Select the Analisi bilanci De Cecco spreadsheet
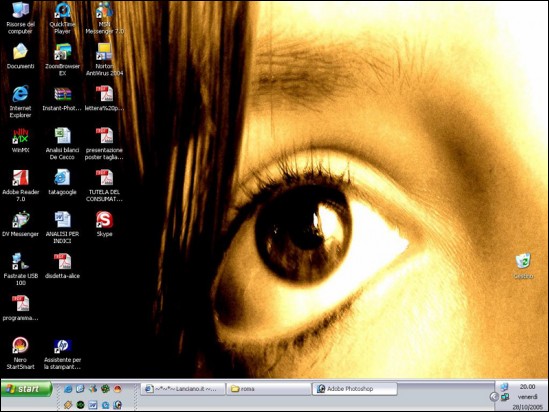 (x=62, y=144)
